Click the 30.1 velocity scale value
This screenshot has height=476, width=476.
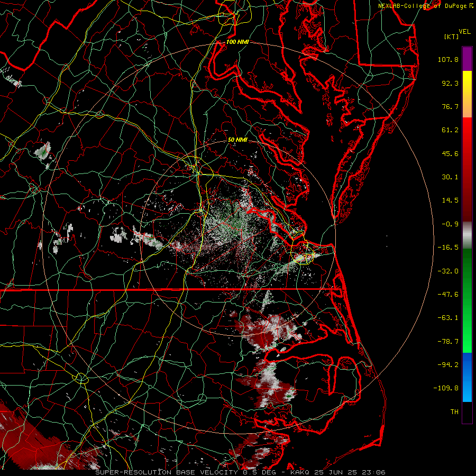coord(450,177)
